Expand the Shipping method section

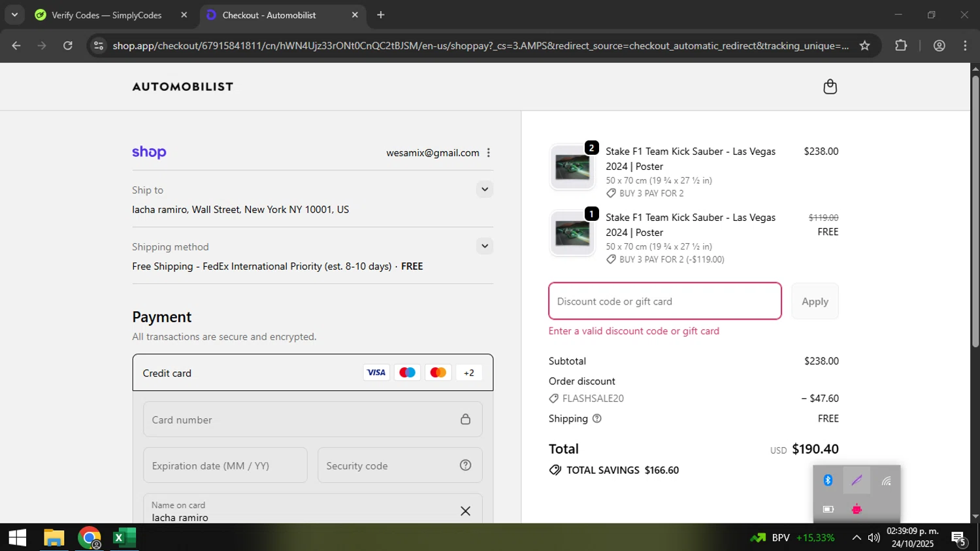tap(484, 246)
